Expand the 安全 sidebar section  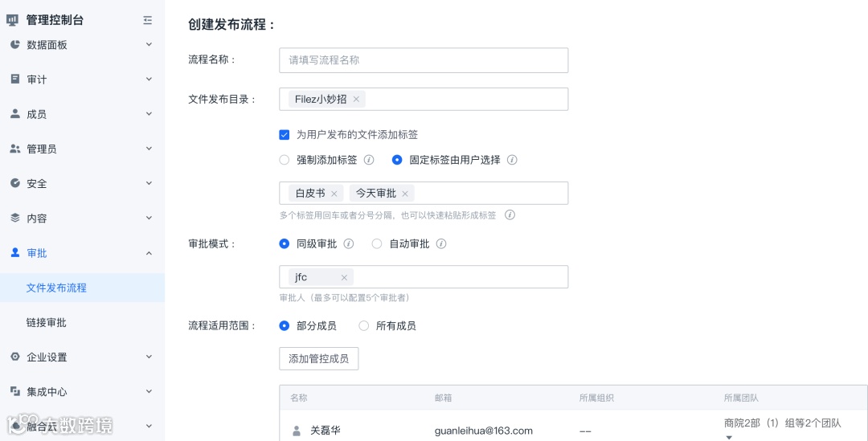(149, 184)
